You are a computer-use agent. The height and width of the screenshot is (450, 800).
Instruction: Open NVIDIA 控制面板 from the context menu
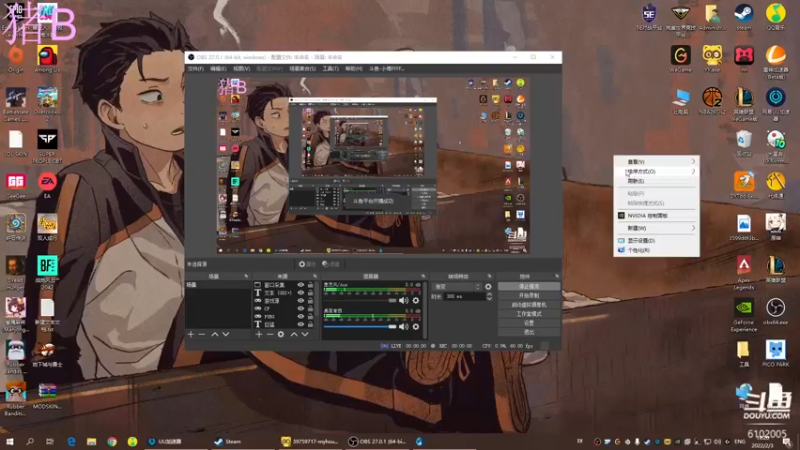point(657,216)
